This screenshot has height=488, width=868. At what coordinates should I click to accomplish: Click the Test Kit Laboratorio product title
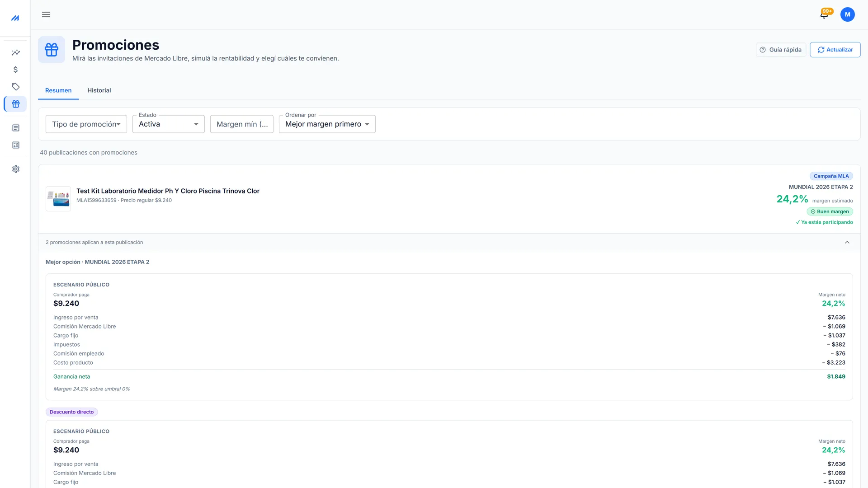pyautogui.click(x=168, y=191)
